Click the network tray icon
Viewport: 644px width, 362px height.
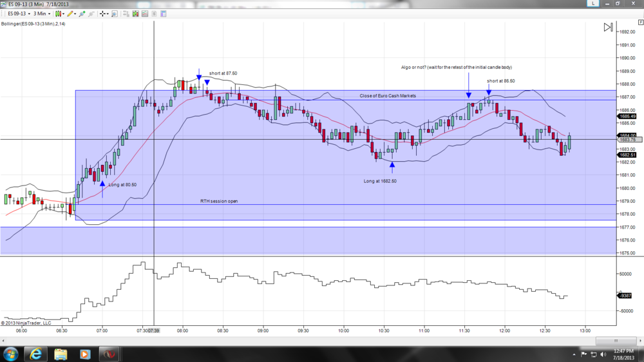click(594, 354)
